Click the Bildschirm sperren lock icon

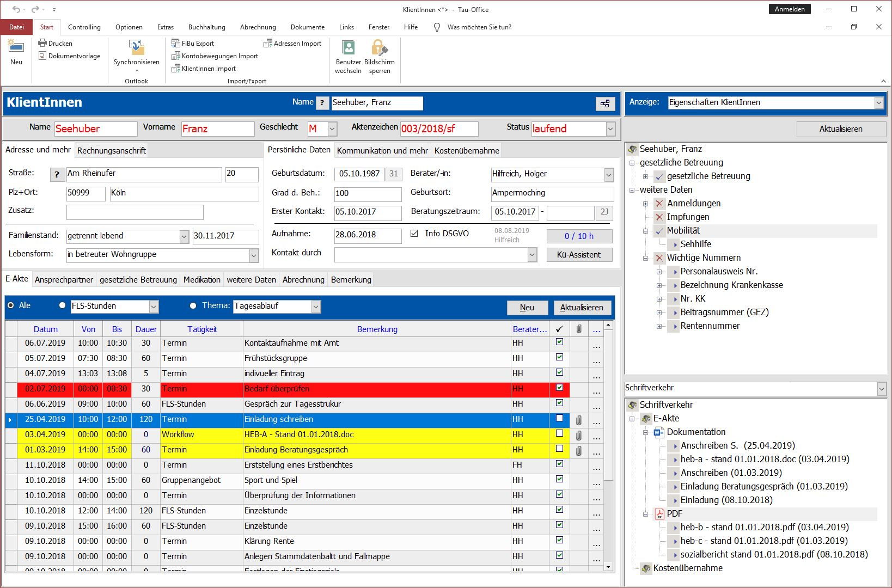379,48
